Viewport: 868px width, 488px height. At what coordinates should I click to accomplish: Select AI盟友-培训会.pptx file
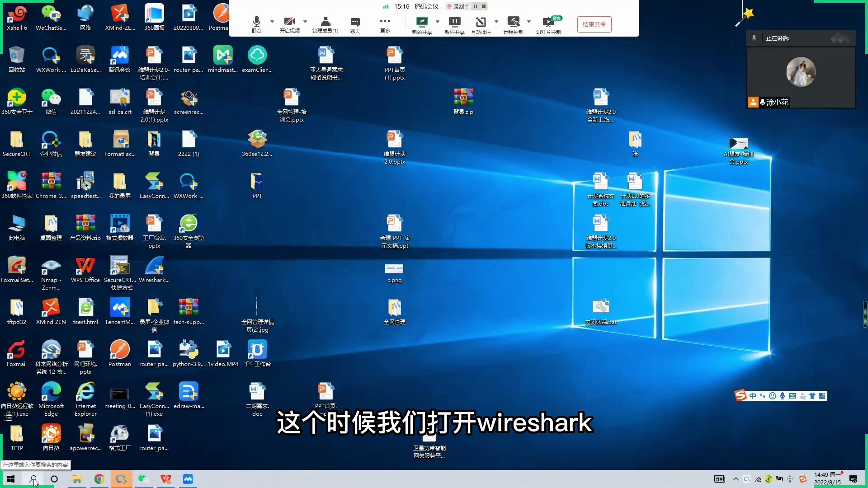(738, 150)
